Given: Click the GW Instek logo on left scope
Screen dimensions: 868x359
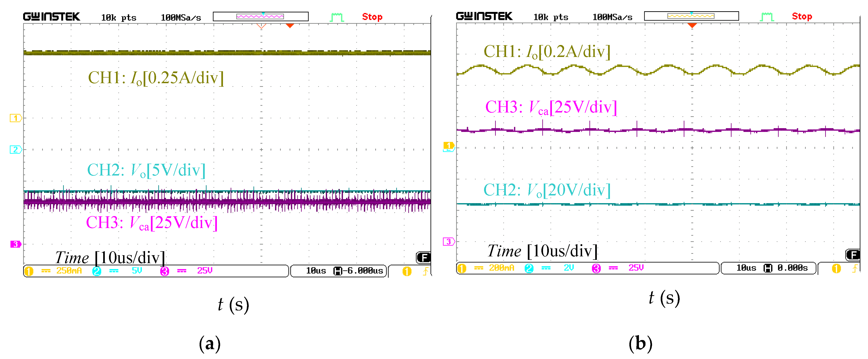Looking at the screenshot, I should [x=51, y=17].
